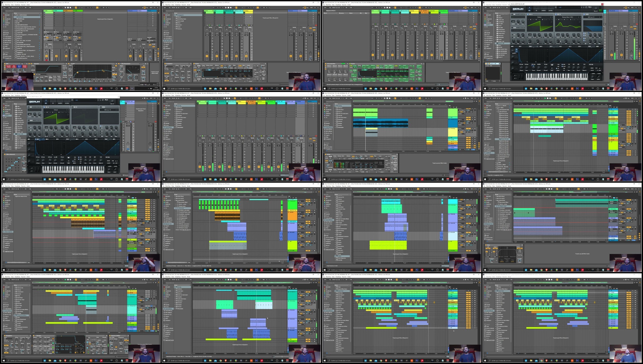The height and width of the screenshot is (364, 643).
Task: Enable the SUB oscillator in thumbnail 4's Serum
Action: point(512,14)
